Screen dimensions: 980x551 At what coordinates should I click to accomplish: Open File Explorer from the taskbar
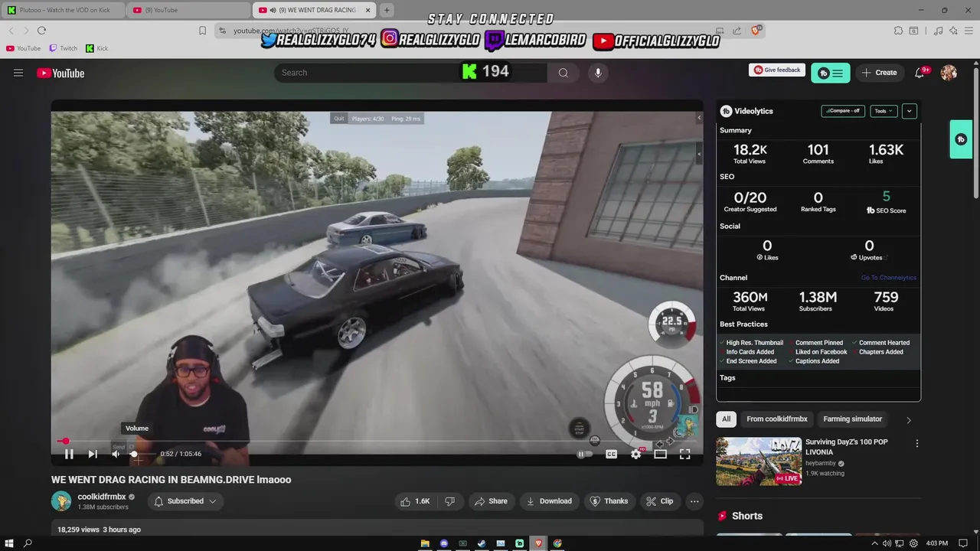[x=425, y=543]
